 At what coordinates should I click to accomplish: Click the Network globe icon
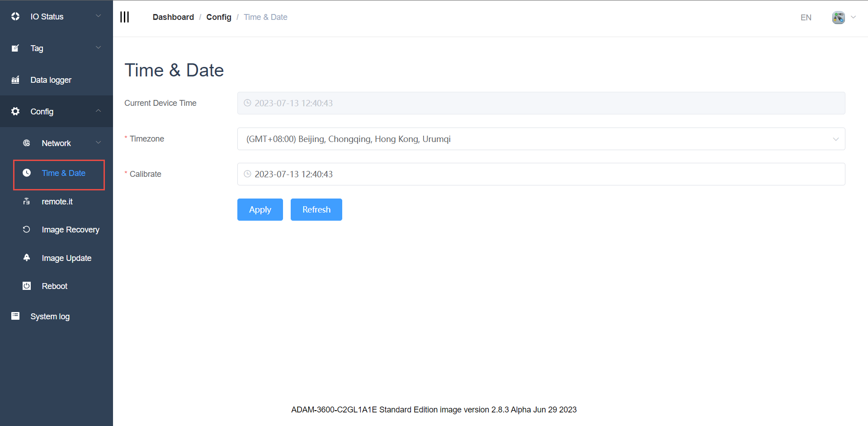(x=27, y=143)
